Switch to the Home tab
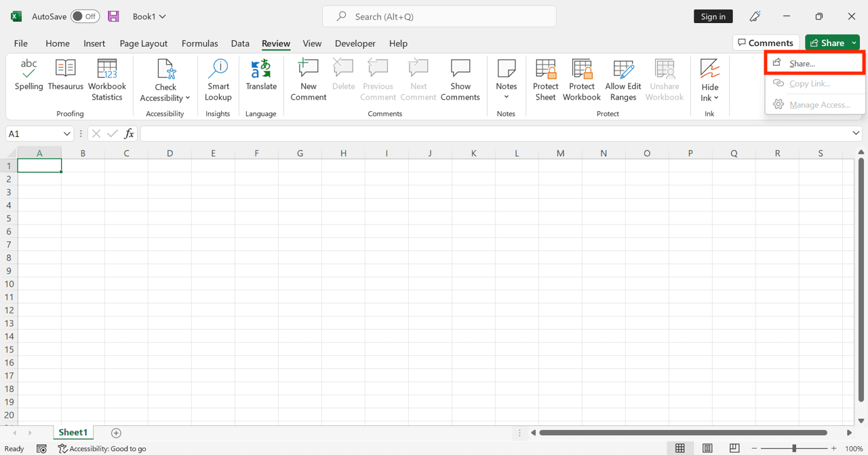868x455 pixels. click(58, 43)
